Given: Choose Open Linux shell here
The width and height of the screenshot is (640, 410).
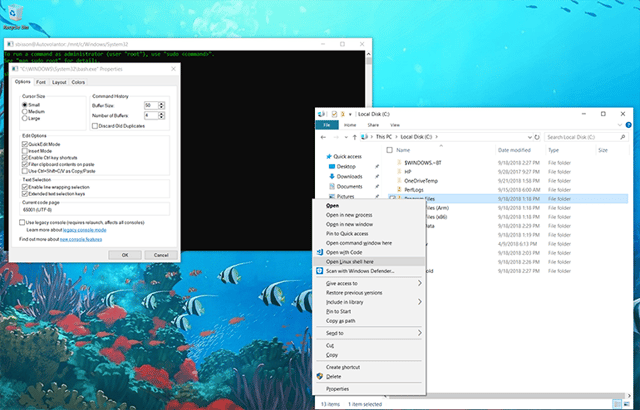Looking at the screenshot, I should pyautogui.click(x=369, y=262).
